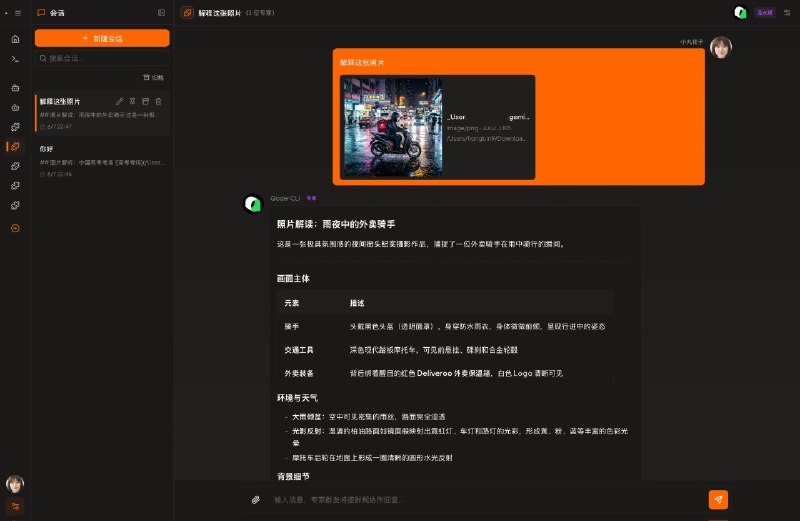Click the orange icon beside the chat title
This screenshot has width=800, height=521.
coord(187,13)
